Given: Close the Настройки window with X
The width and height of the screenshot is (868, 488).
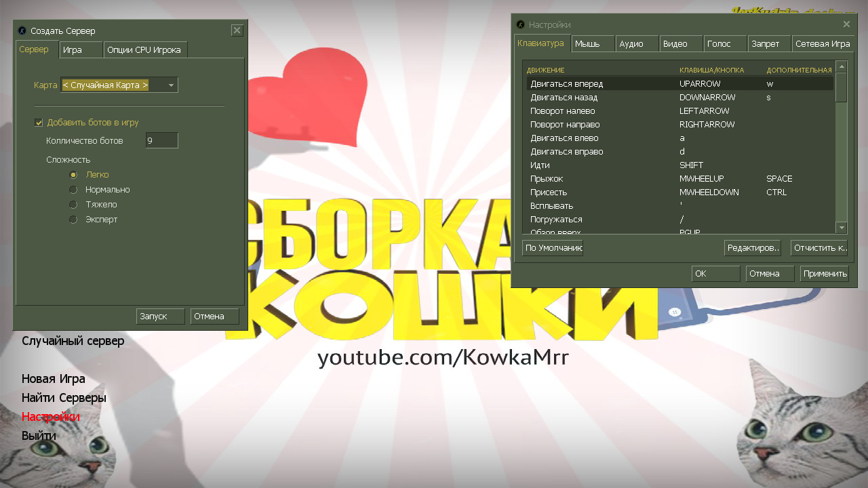Looking at the screenshot, I should click(x=846, y=24).
